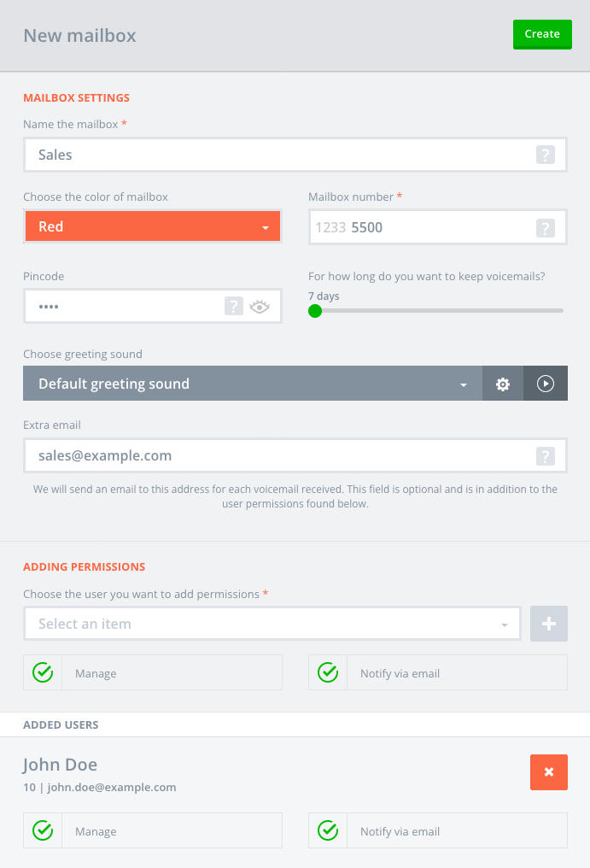Toggle Manage under adding permissions
Viewport: 590px width, 868px height.
click(x=43, y=673)
